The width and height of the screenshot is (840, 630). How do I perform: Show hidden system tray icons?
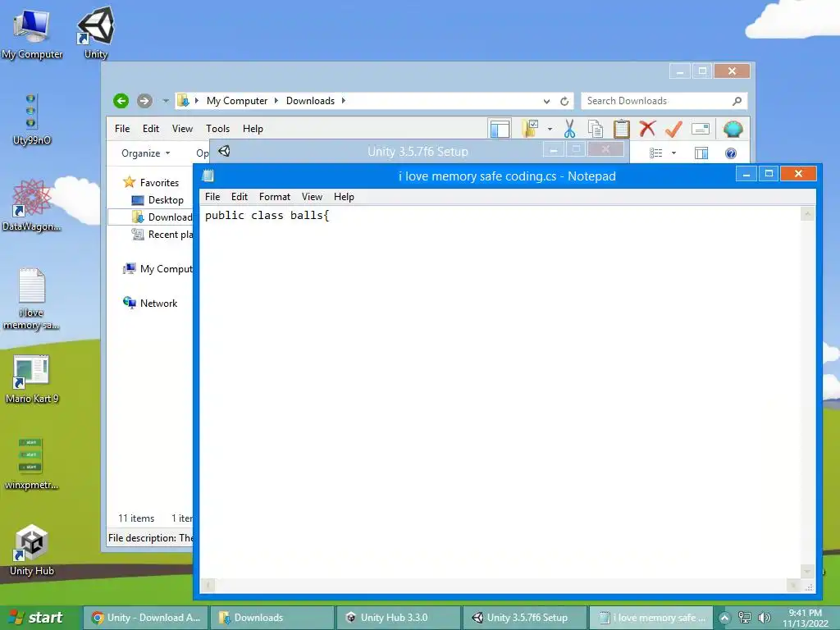(725, 618)
